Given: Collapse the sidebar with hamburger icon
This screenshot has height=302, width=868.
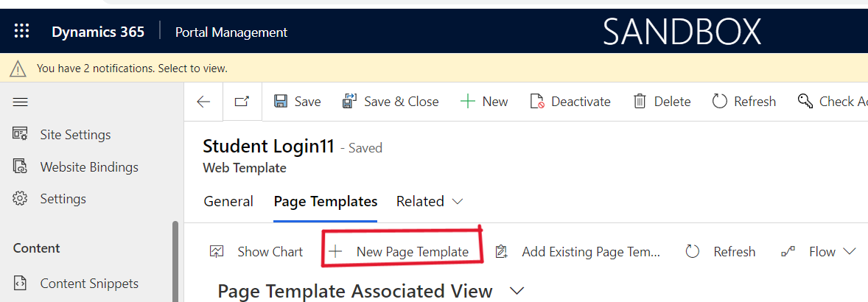Looking at the screenshot, I should point(21,102).
